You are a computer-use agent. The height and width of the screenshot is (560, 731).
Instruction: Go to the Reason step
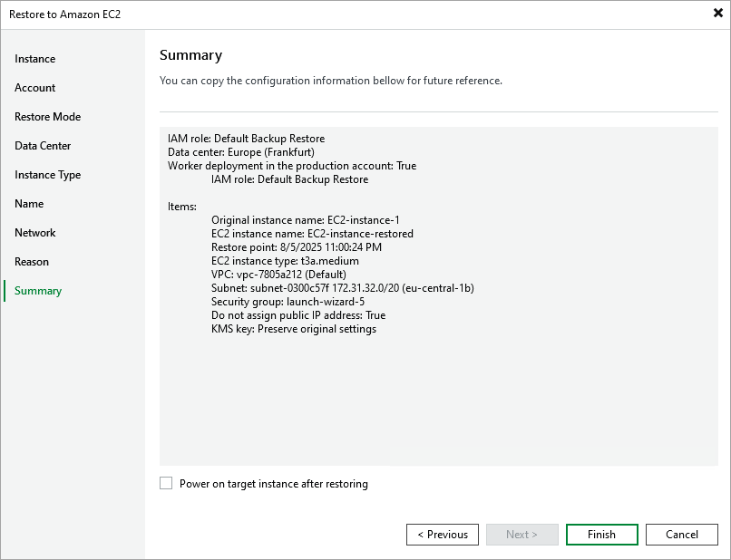(x=32, y=262)
